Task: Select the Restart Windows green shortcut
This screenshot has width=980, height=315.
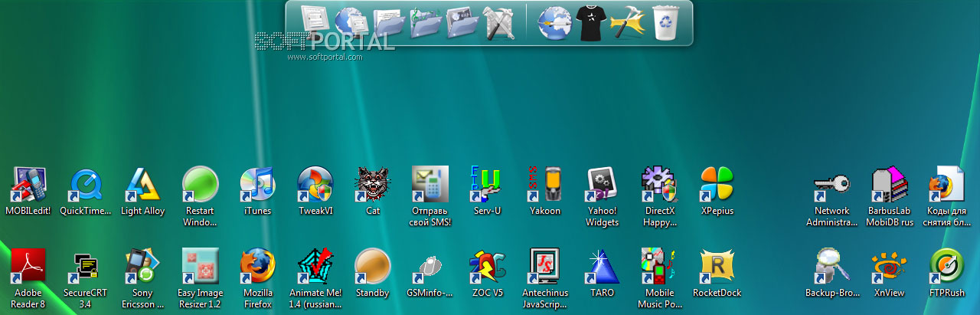Action: (x=200, y=197)
